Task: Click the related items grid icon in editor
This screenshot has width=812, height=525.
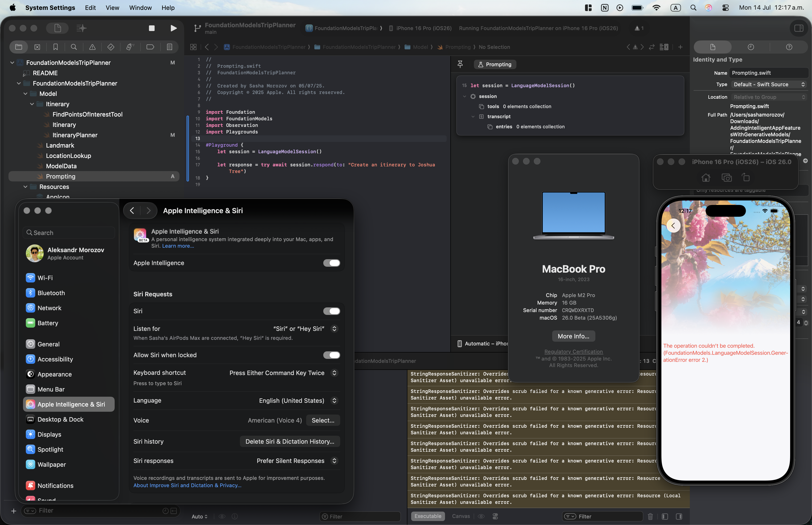Action: click(193, 47)
